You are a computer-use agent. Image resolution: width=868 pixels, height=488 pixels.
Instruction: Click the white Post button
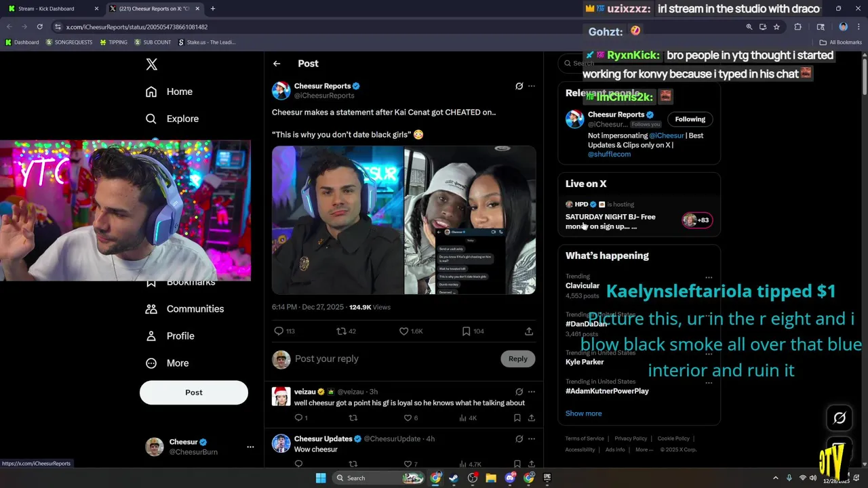tap(194, 392)
